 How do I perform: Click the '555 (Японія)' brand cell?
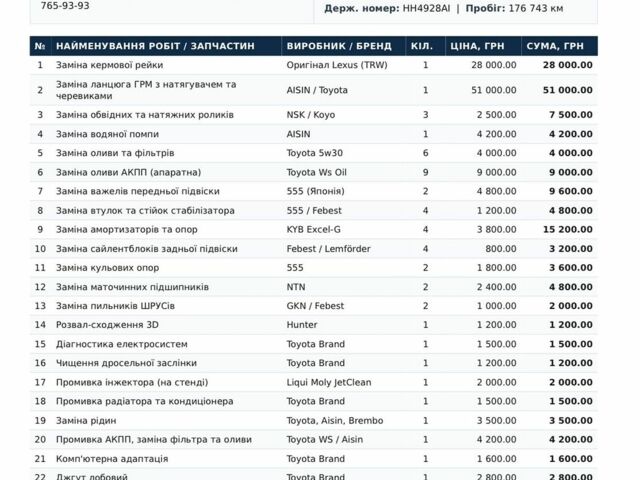(315, 191)
